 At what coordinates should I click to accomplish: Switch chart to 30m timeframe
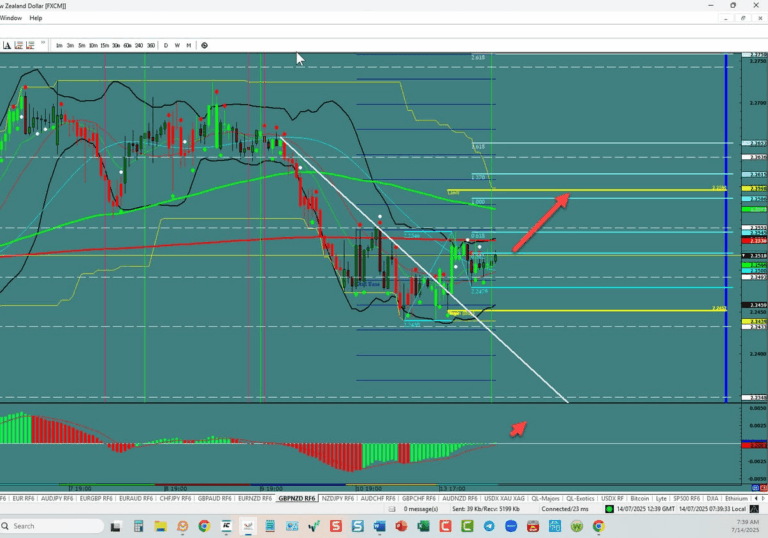click(116, 46)
